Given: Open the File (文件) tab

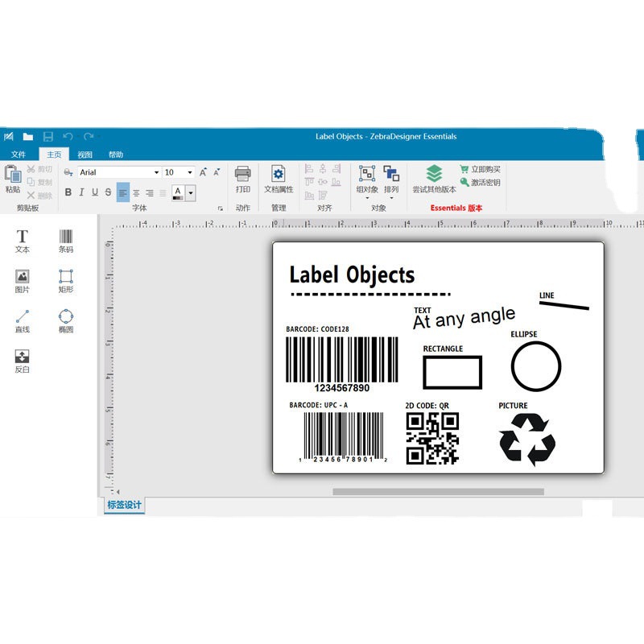Looking at the screenshot, I should (x=18, y=155).
